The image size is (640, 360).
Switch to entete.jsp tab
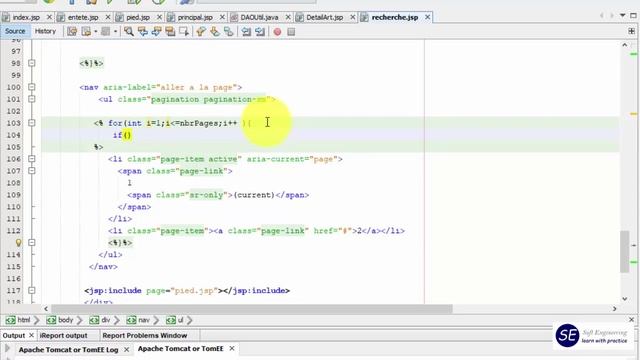tap(83, 17)
